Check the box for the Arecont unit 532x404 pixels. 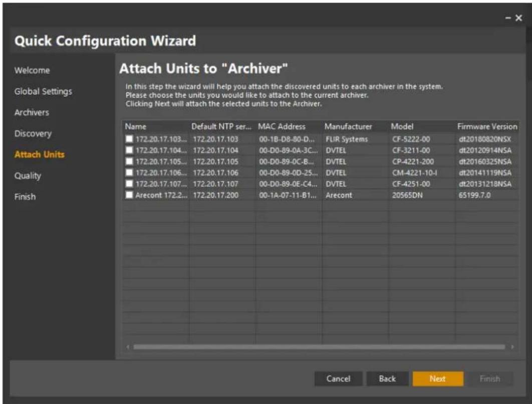tap(129, 195)
